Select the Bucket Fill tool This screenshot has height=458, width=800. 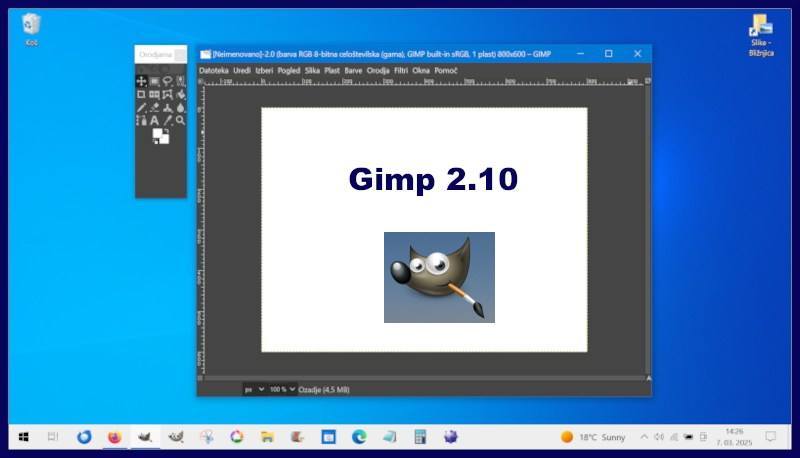[x=180, y=94]
